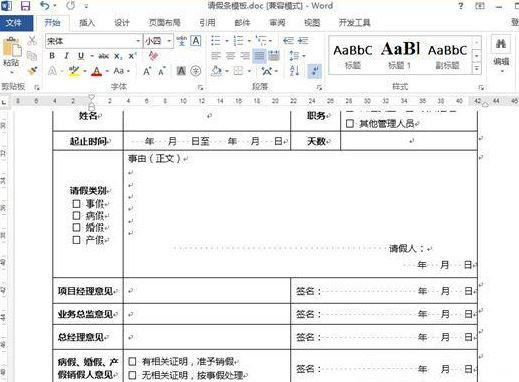Check the 婚假 box
This screenshot has width=519, height=382.
point(76,227)
